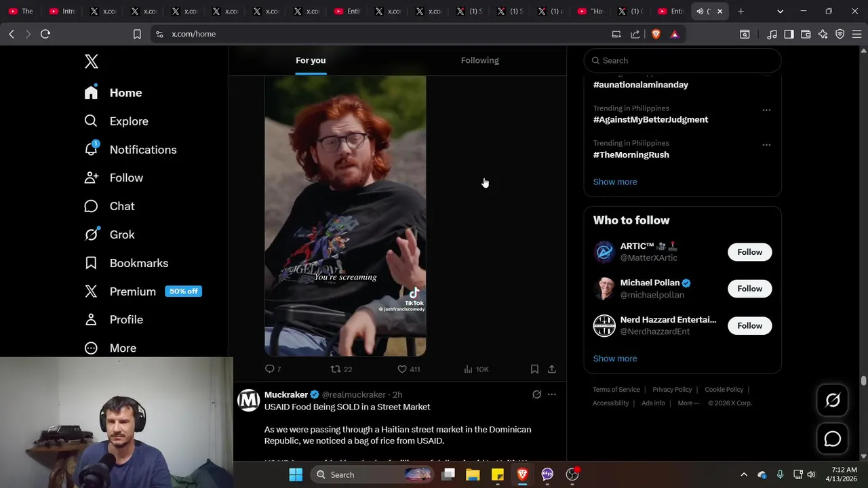Open a new browser tab
This screenshot has height=488, width=868.
(741, 12)
